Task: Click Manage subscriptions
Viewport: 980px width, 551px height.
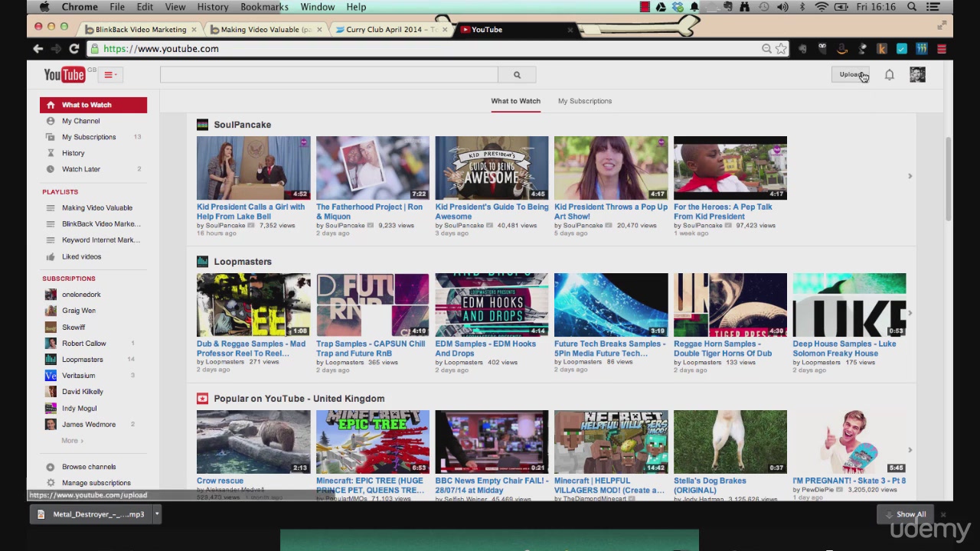Action: click(x=96, y=483)
